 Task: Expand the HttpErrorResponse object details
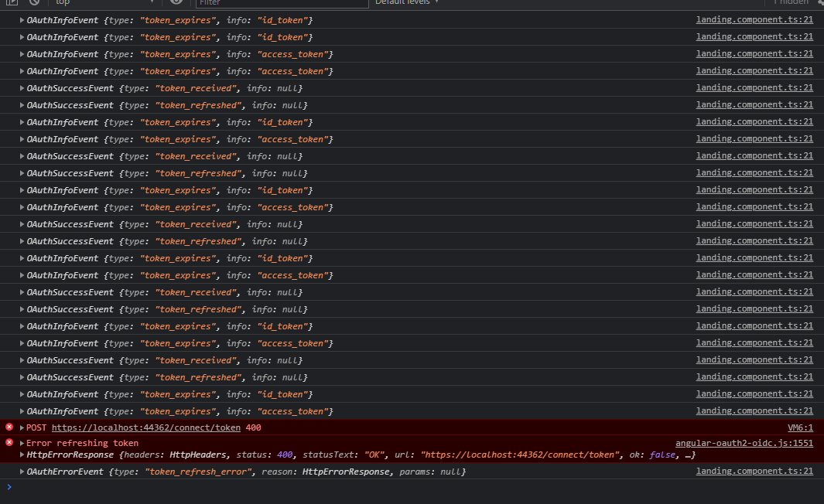point(22,455)
